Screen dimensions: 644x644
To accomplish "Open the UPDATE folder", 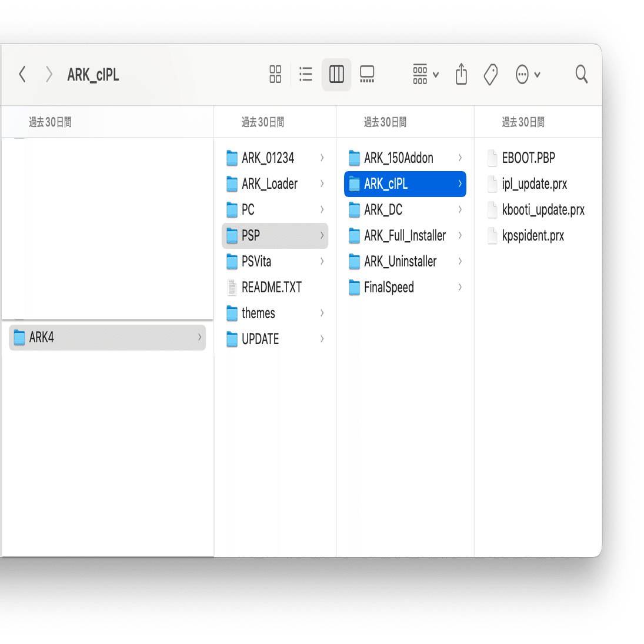I will tap(275, 339).
